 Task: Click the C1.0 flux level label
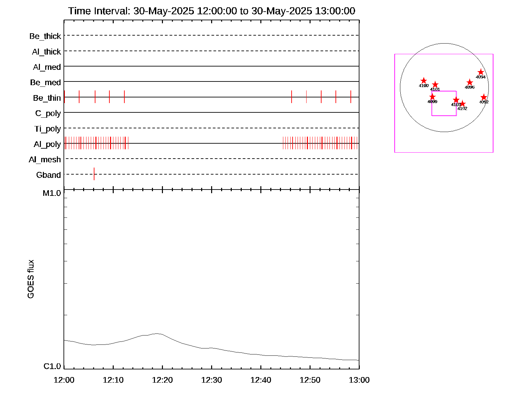pyautogui.click(x=52, y=366)
